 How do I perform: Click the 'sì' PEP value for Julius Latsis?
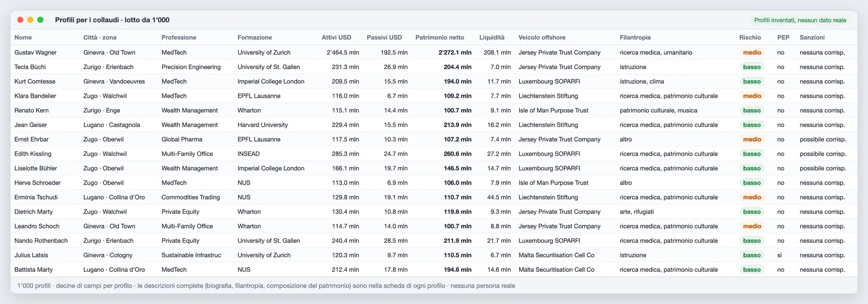point(780,255)
